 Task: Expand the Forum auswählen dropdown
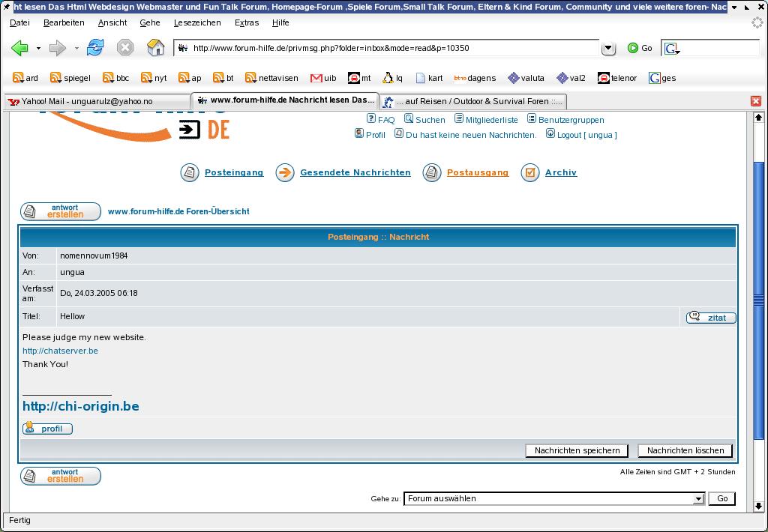(698, 499)
